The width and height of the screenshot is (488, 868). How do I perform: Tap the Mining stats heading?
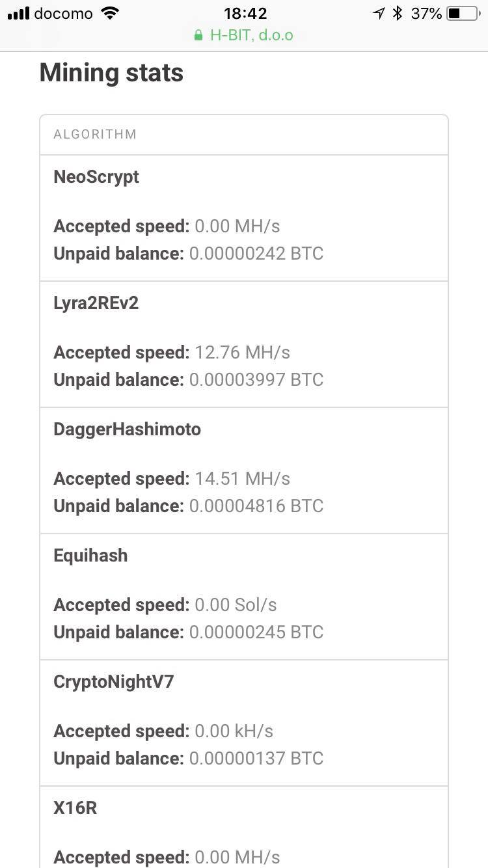111,72
